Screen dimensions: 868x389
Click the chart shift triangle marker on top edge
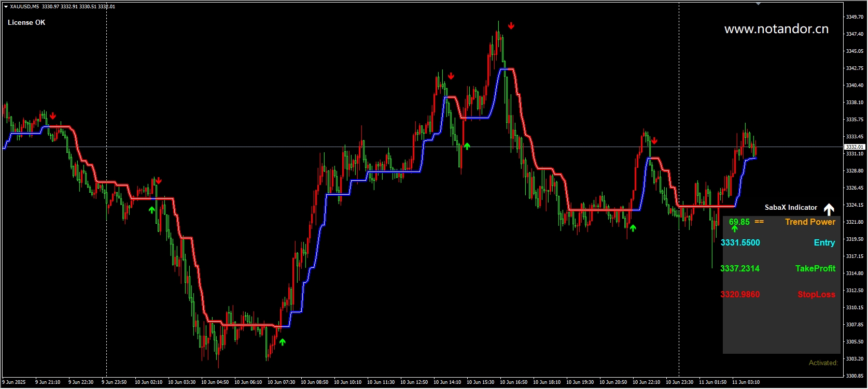758,4
